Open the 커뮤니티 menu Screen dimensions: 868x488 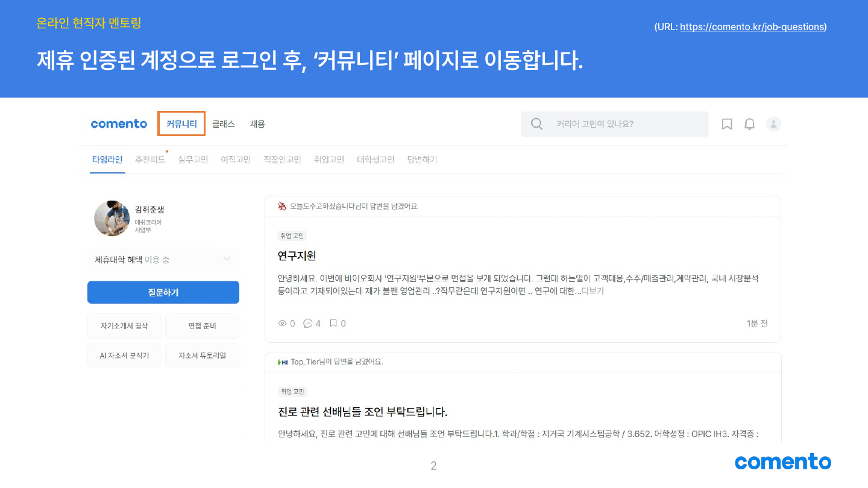181,124
